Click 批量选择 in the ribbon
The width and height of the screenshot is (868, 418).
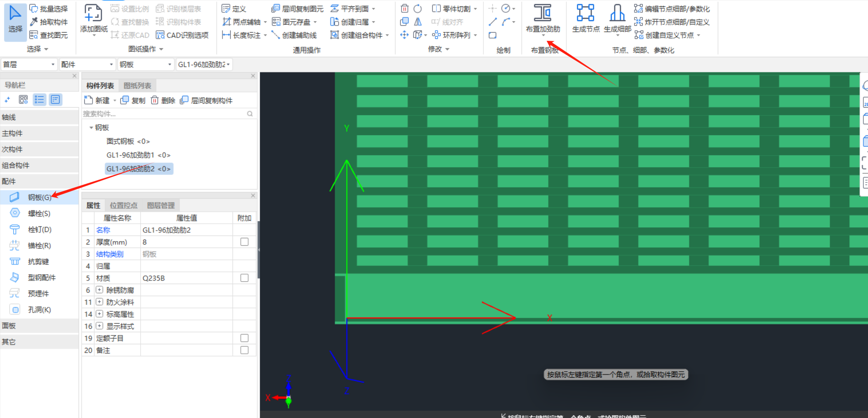(x=49, y=9)
